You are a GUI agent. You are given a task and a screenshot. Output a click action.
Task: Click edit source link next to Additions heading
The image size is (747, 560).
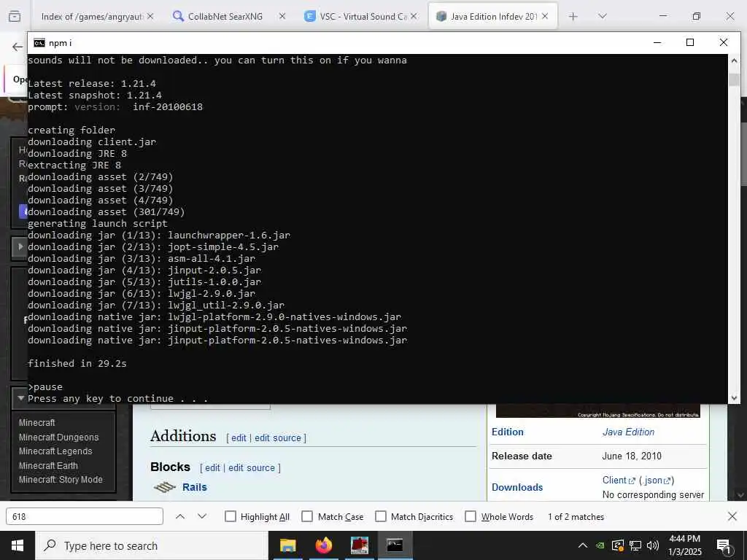[x=278, y=437]
